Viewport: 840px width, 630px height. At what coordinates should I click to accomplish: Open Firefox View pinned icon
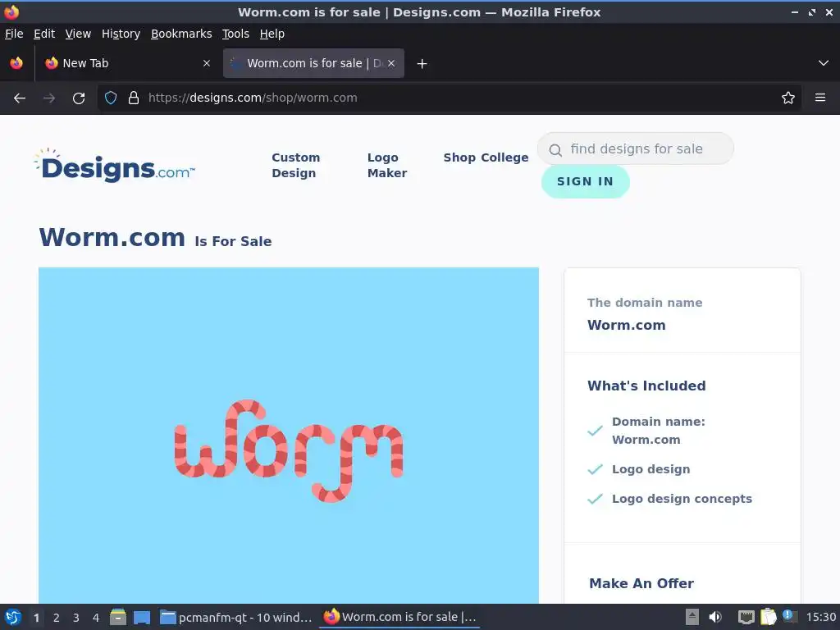click(16, 63)
